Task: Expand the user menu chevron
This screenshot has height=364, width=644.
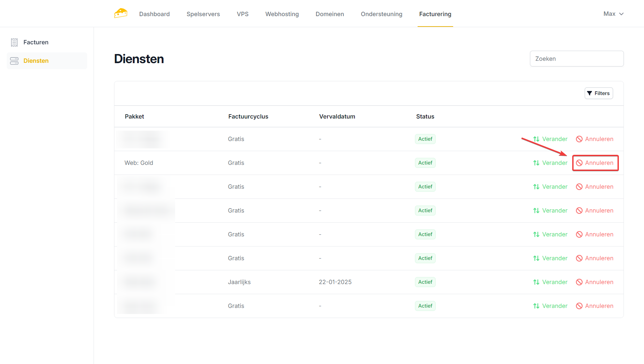Action: (621, 14)
